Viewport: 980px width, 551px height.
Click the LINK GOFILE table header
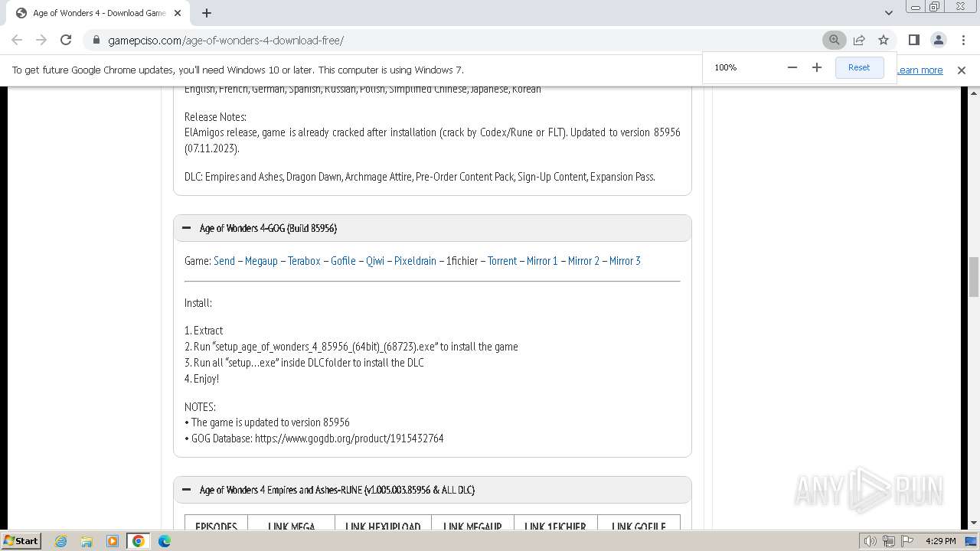coord(639,527)
